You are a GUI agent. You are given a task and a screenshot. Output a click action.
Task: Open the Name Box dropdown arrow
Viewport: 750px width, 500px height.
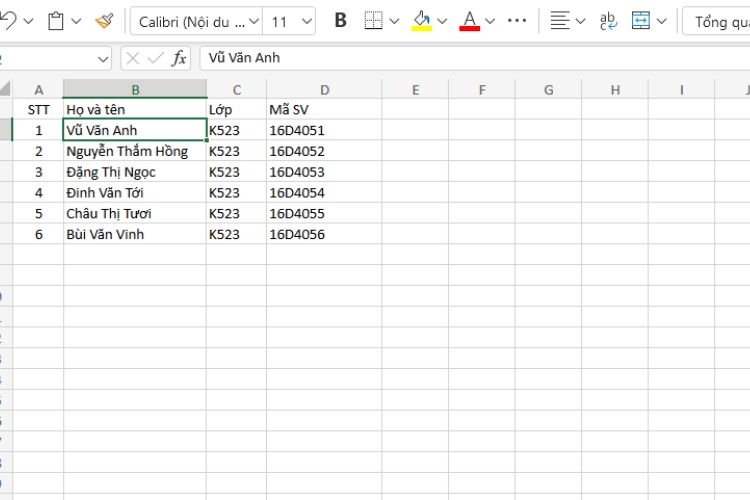(102, 59)
